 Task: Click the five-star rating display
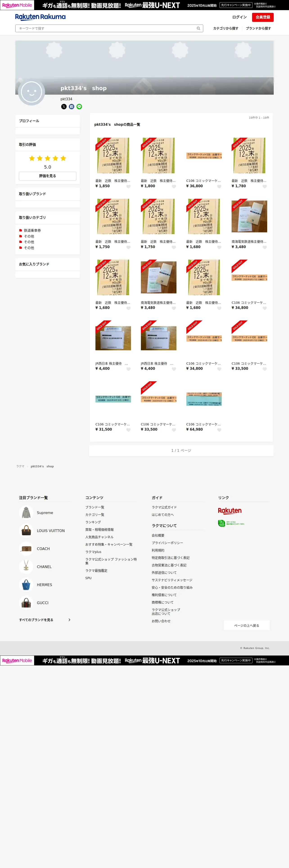click(47, 158)
